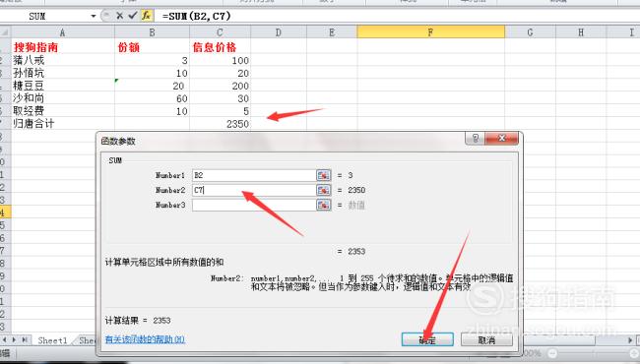Select highlighted column F header
Viewport: 640px width, 364px height.
[430, 32]
